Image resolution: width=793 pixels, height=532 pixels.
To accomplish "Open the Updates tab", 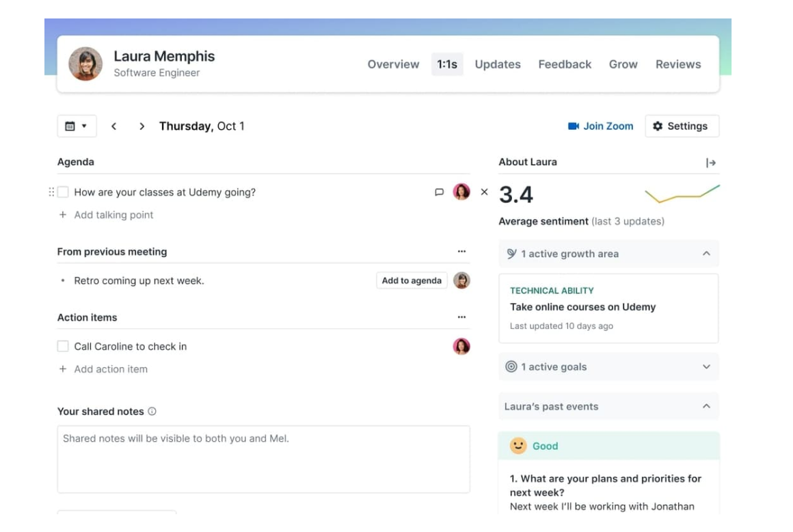I will coord(498,64).
